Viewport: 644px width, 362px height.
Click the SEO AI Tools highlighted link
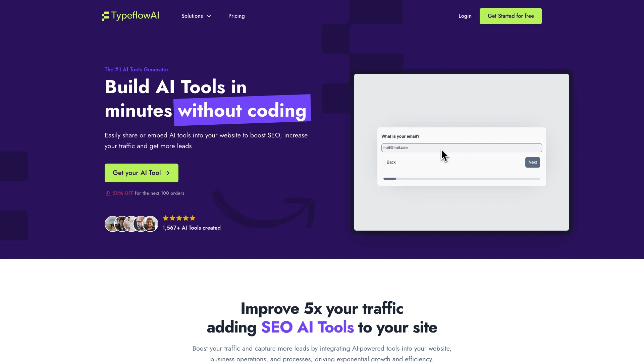(307, 327)
